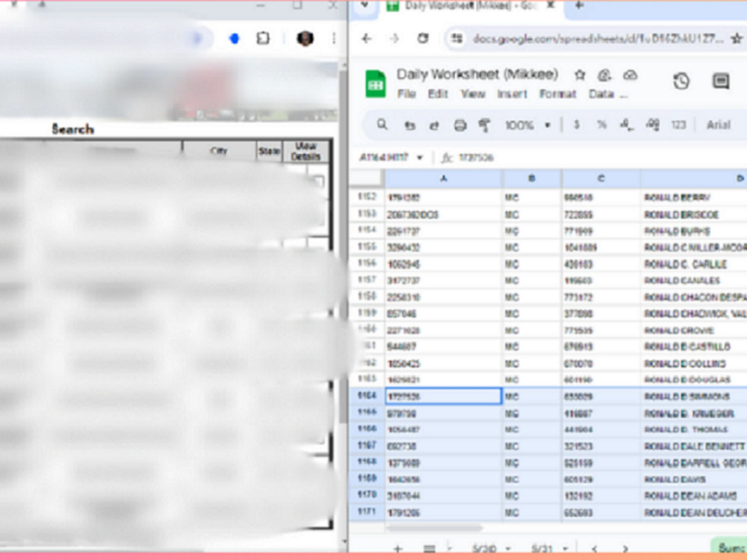Open the View menu
The image size is (747, 560).
473,94
